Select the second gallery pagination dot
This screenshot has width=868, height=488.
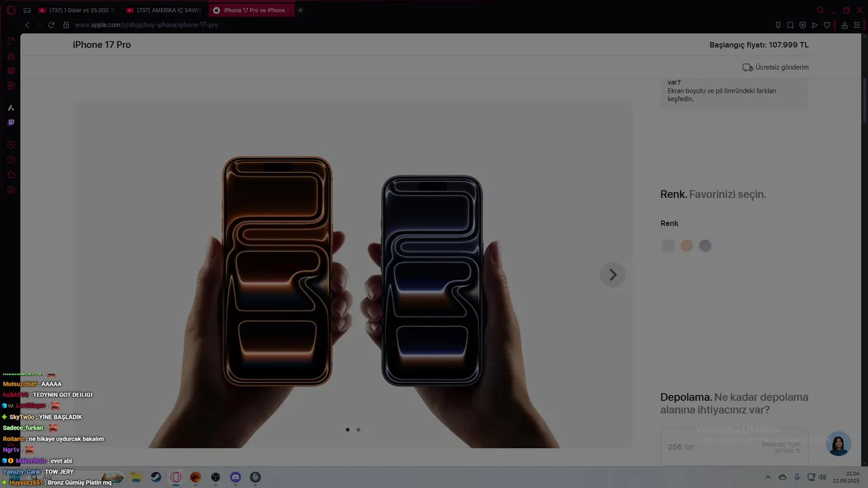[358, 430]
